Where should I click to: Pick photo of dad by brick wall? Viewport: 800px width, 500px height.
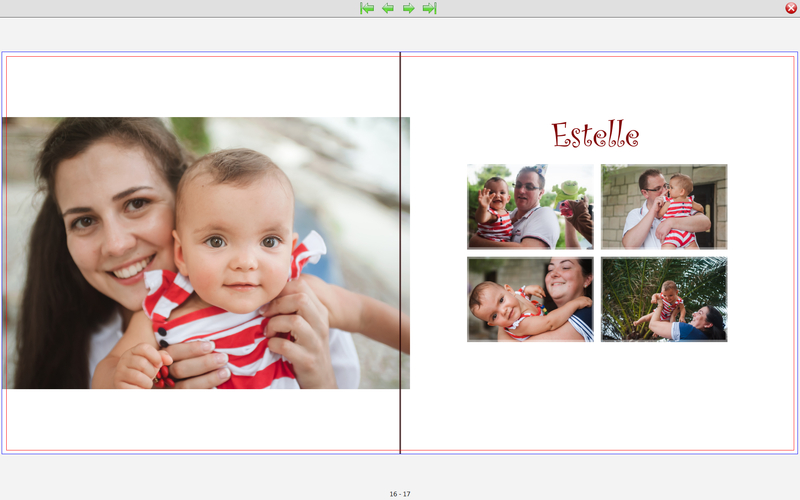pyautogui.click(x=664, y=207)
